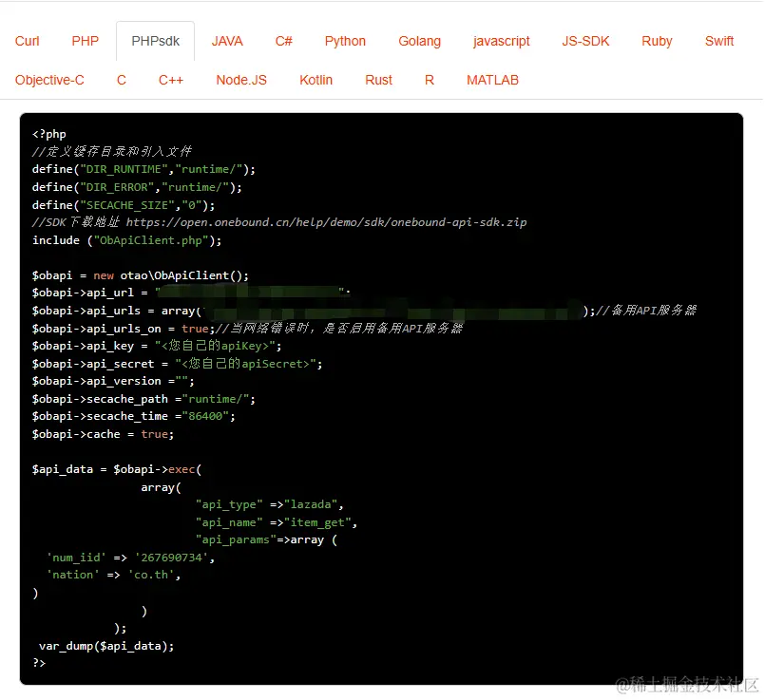Select the PHPsdk tab
765x700 pixels.
(x=155, y=41)
